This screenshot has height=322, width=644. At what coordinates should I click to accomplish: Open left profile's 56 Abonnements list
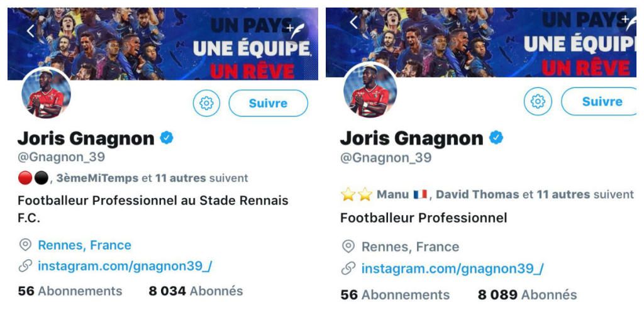pyautogui.click(x=70, y=291)
